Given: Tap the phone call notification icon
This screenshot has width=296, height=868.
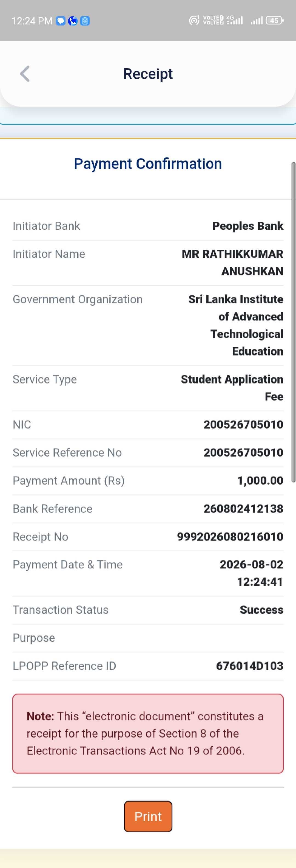Looking at the screenshot, I should coord(73,21).
